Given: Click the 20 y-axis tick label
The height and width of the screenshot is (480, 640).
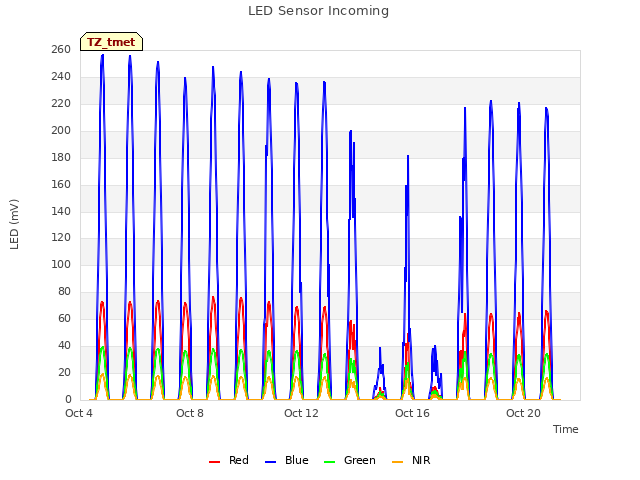Looking at the screenshot, I should (x=64, y=372).
